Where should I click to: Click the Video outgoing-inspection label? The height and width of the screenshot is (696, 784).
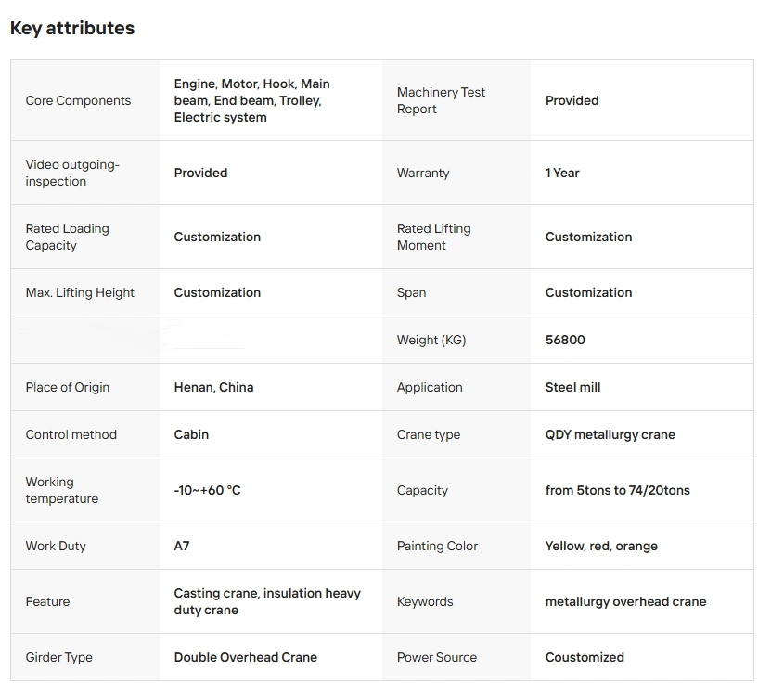click(72, 173)
